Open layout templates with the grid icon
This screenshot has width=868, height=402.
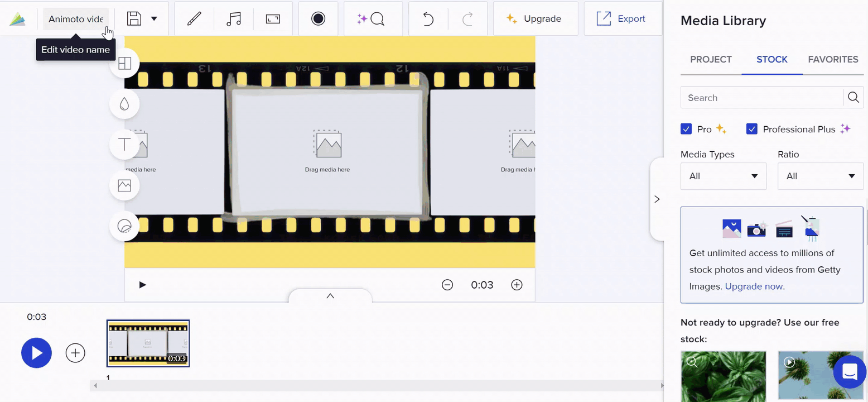(x=124, y=63)
